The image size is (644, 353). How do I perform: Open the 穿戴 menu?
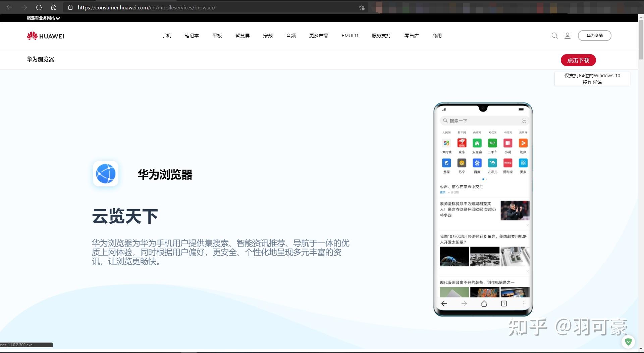point(268,36)
